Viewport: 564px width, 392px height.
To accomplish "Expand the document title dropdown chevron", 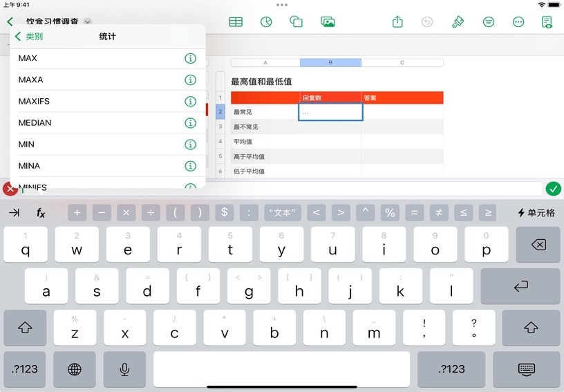I will click(88, 22).
